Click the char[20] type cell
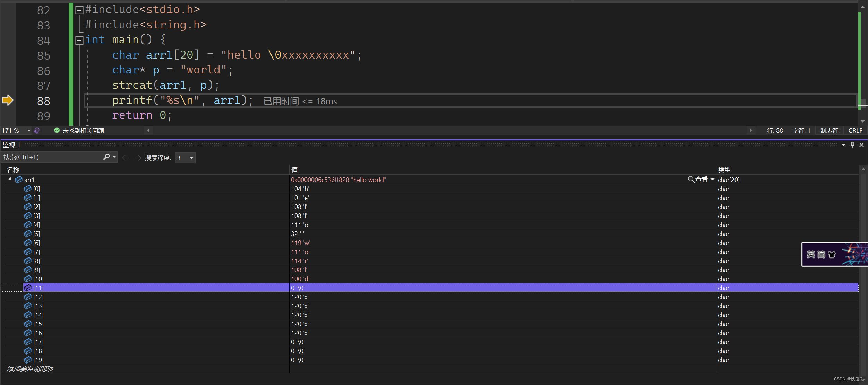868x385 pixels. pyautogui.click(x=729, y=180)
